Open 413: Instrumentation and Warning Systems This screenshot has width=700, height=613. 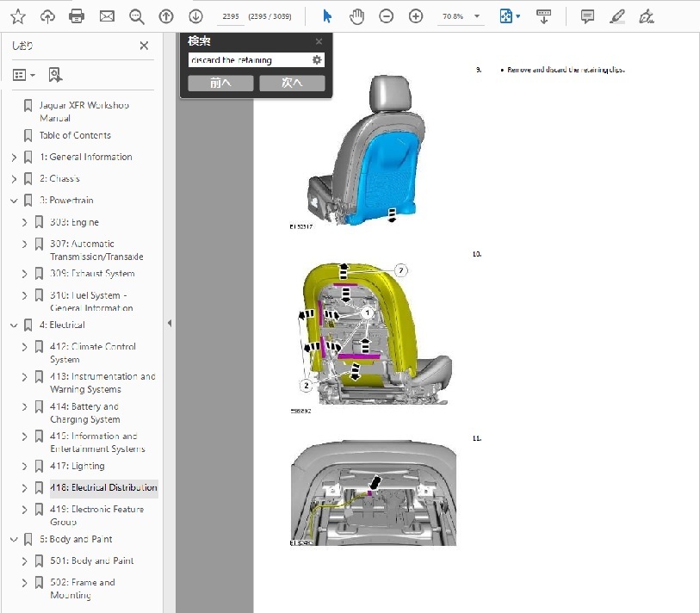point(102,383)
